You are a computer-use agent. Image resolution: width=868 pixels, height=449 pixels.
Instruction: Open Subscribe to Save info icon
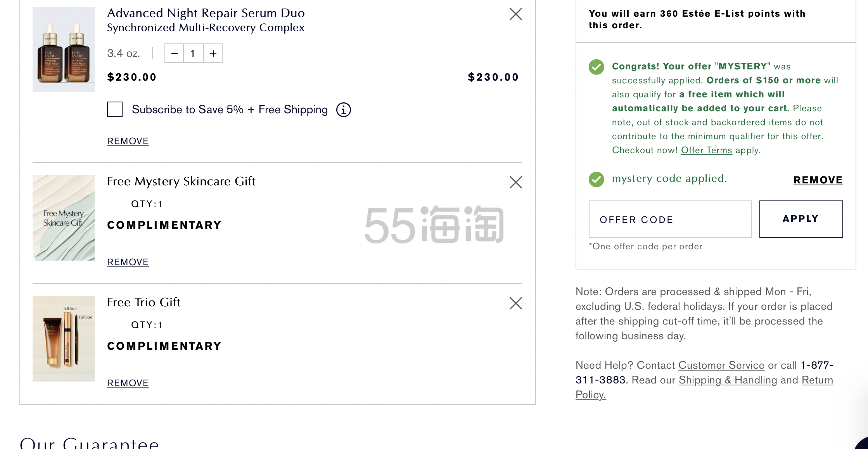coord(343,110)
